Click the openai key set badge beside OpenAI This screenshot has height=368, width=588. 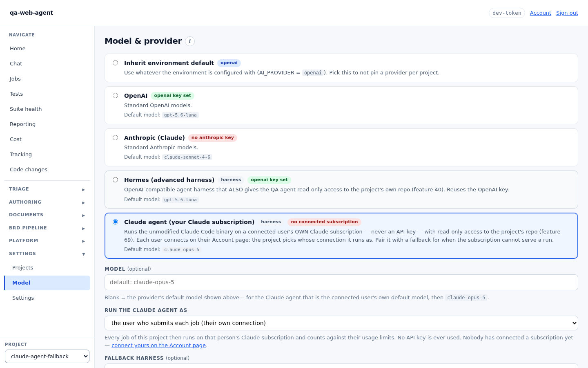(x=172, y=96)
